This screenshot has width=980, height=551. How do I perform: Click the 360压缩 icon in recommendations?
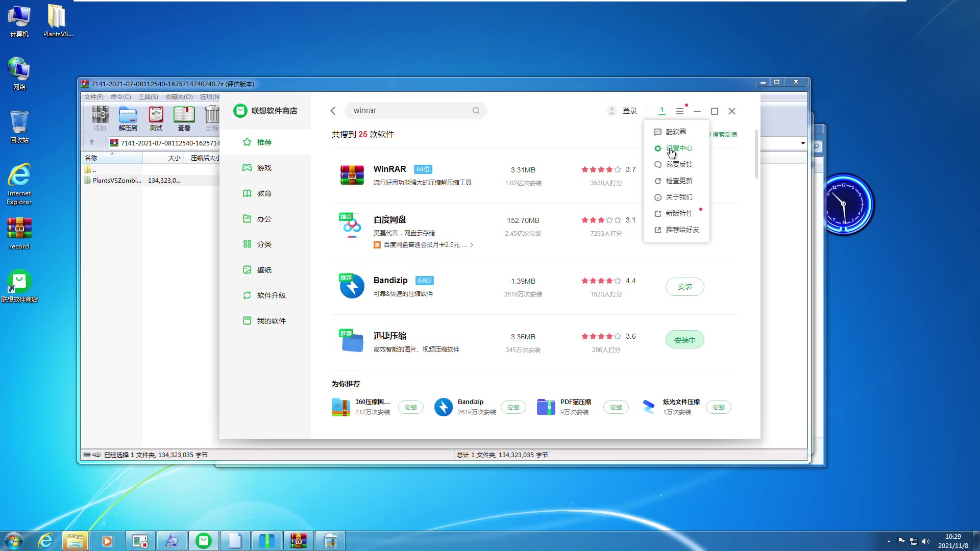(340, 407)
